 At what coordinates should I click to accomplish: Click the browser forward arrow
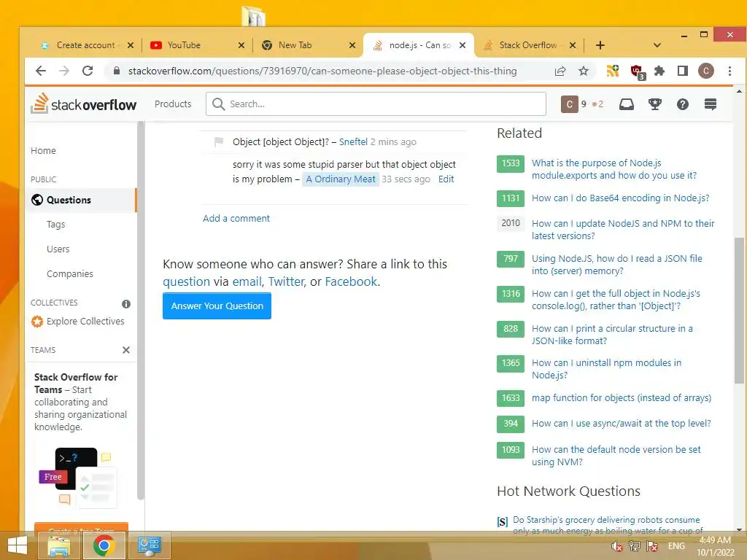tap(64, 71)
